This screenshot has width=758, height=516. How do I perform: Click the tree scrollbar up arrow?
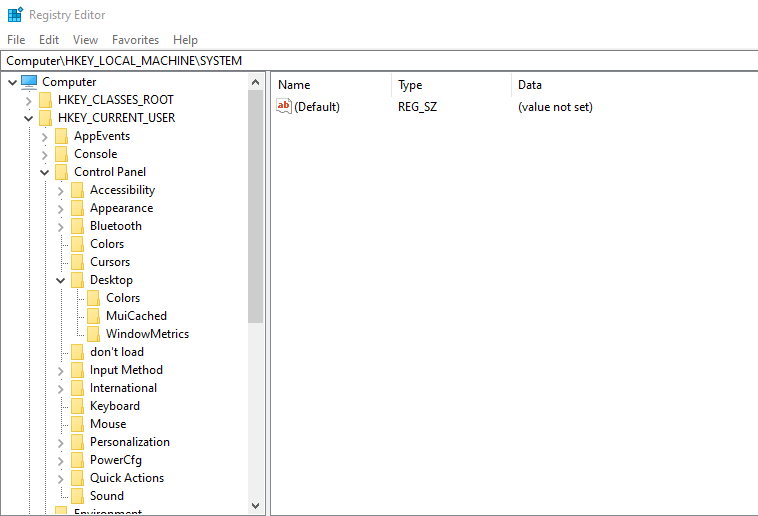point(256,82)
